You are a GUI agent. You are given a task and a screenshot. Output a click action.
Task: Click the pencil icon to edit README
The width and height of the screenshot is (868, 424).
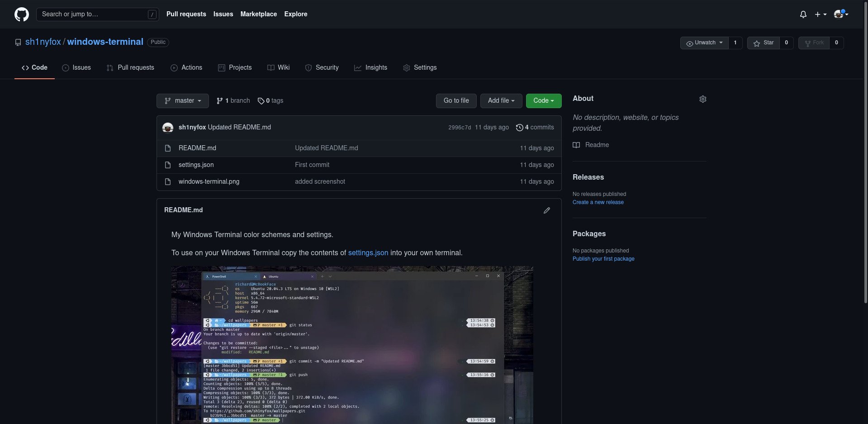(546, 210)
